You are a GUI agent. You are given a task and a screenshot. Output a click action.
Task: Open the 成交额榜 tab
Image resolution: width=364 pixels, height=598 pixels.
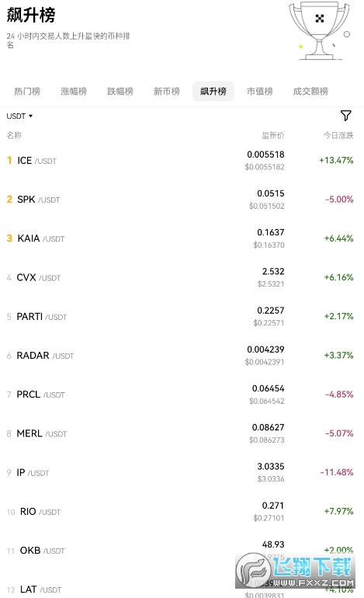[x=310, y=91]
